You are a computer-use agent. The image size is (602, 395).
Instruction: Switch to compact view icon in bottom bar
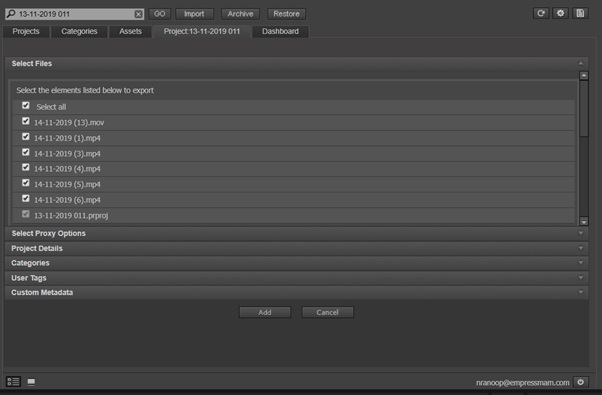31,382
